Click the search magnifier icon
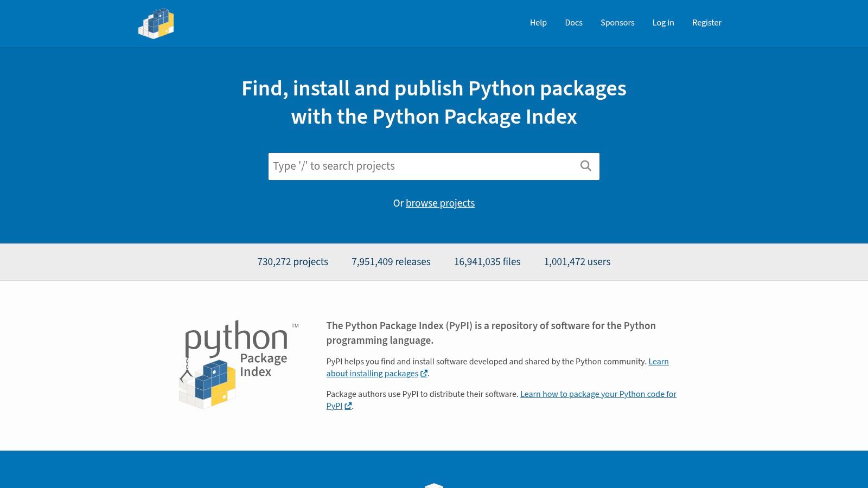Viewport: 868px width, 488px height. 585,166
